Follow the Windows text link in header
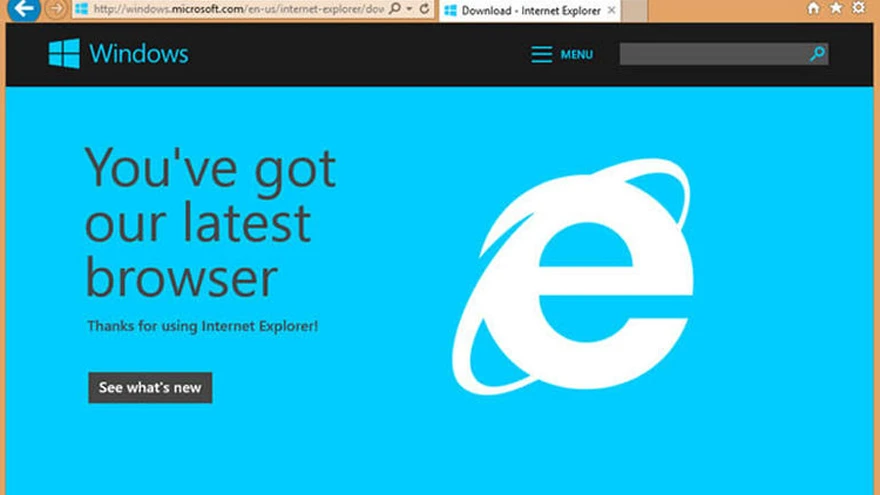The image size is (880, 495). click(138, 54)
